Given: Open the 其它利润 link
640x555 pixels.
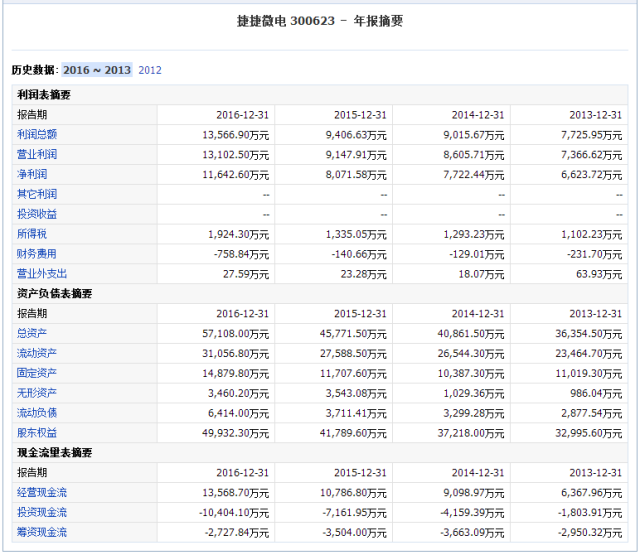Looking at the screenshot, I should 37,194.
